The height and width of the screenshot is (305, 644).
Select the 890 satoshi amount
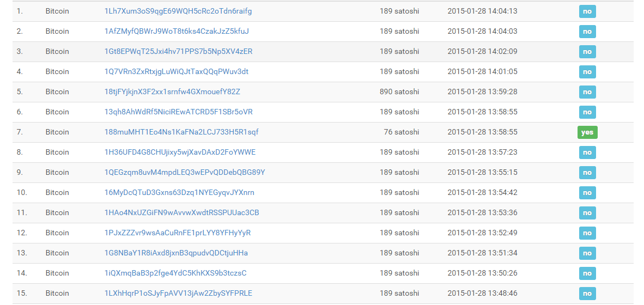399,91
